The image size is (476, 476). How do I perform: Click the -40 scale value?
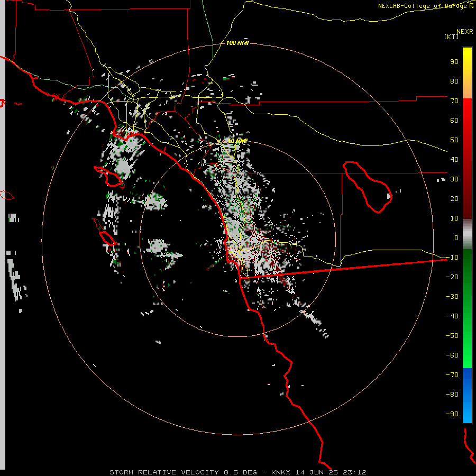click(x=452, y=316)
